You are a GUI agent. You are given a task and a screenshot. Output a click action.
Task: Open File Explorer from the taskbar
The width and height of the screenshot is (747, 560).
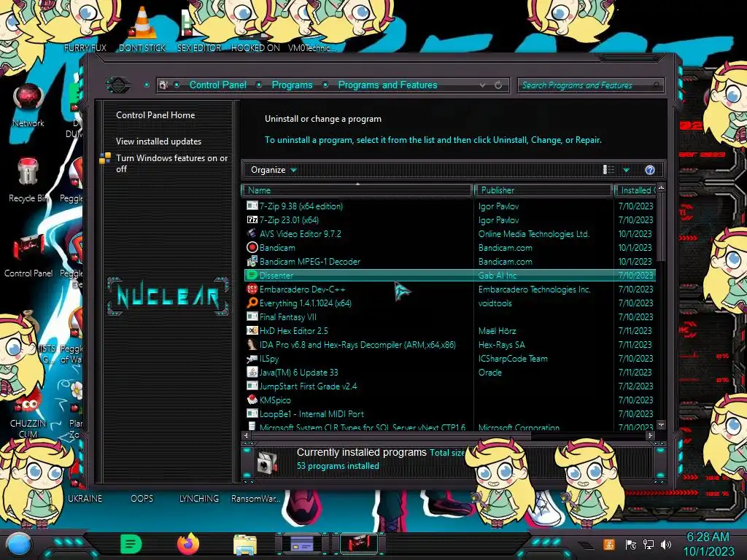click(245, 544)
